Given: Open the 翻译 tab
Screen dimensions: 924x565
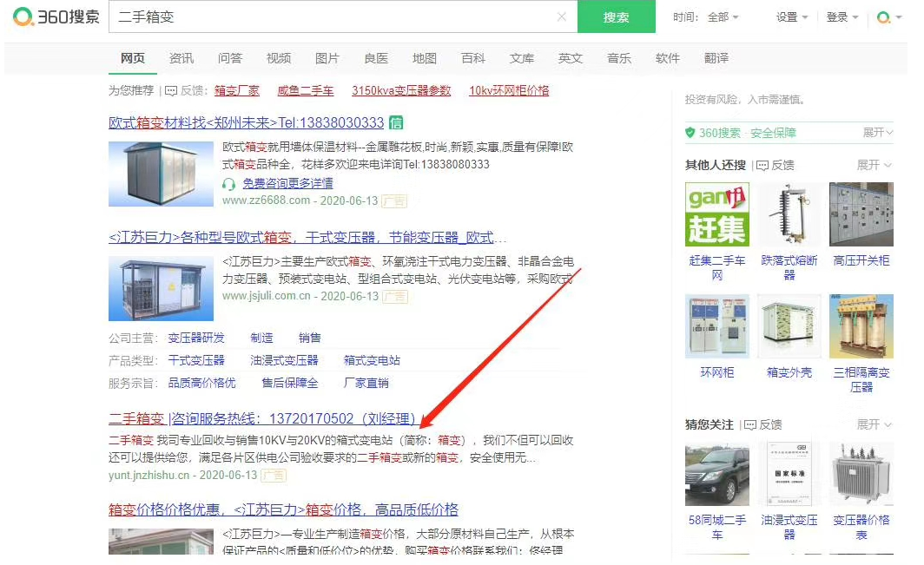Looking at the screenshot, I should pyautogui.click(x=716, y=58).
